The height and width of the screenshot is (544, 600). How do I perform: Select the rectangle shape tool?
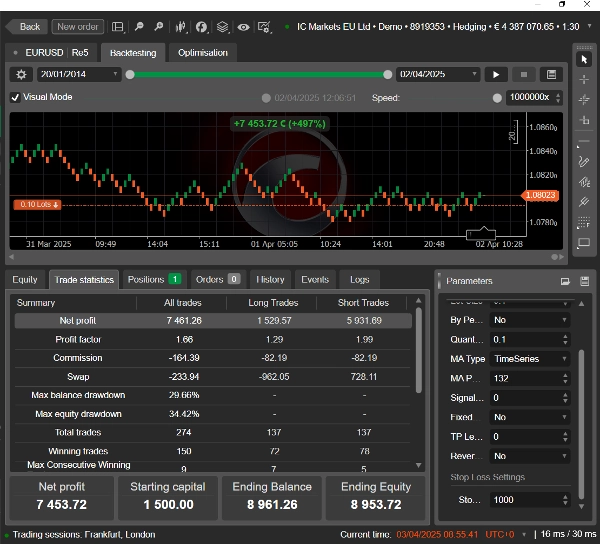click(584, 242)
